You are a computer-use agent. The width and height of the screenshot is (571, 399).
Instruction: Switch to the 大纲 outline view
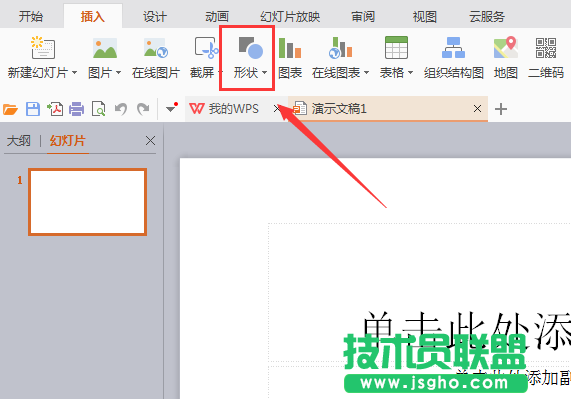(19, 141)
